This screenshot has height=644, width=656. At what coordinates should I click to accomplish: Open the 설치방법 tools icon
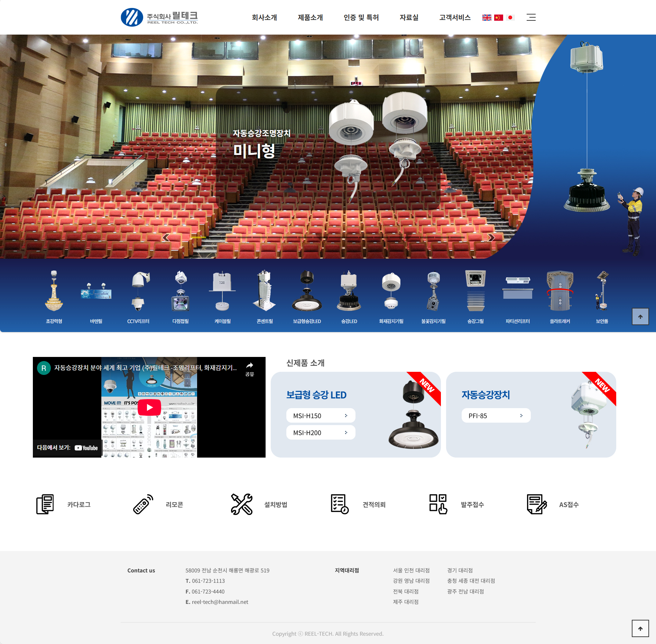tap(242, 504)
